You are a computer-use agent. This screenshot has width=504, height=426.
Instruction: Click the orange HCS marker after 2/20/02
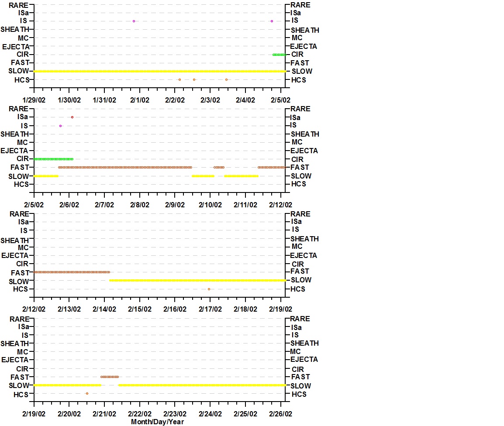click(x=87, y=394)
